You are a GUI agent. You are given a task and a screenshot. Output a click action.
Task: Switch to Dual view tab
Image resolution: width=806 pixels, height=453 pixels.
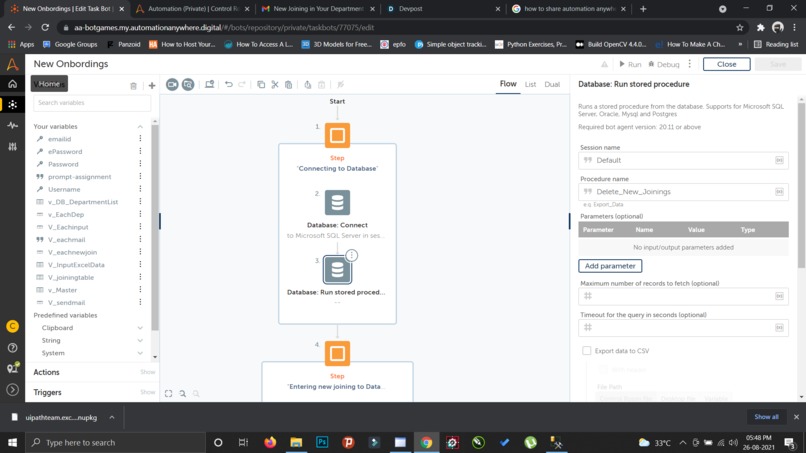click(x=552, y=84)
